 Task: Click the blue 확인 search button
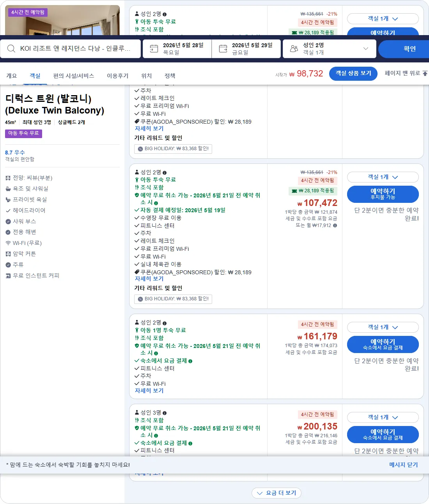coord(404,49)
